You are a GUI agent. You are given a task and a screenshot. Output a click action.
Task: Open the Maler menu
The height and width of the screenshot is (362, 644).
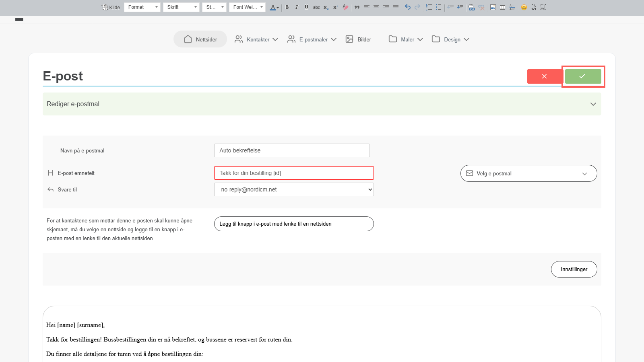pyautogui.click(x=406, y=39)
